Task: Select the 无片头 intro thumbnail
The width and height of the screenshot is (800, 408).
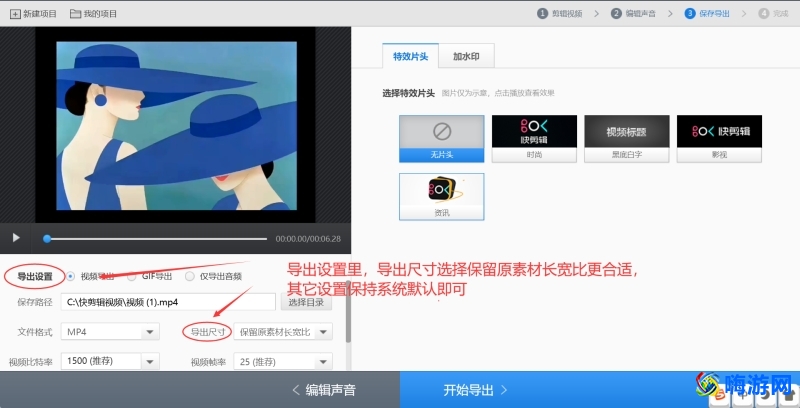Action: tap(442, 139)
